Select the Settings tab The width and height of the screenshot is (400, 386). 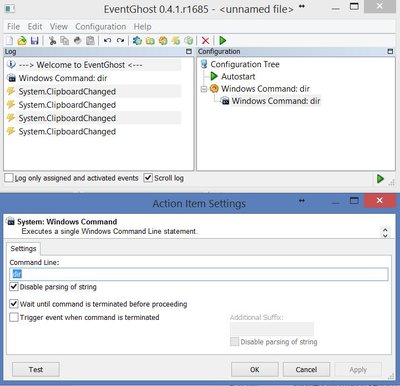coord(23,249)
